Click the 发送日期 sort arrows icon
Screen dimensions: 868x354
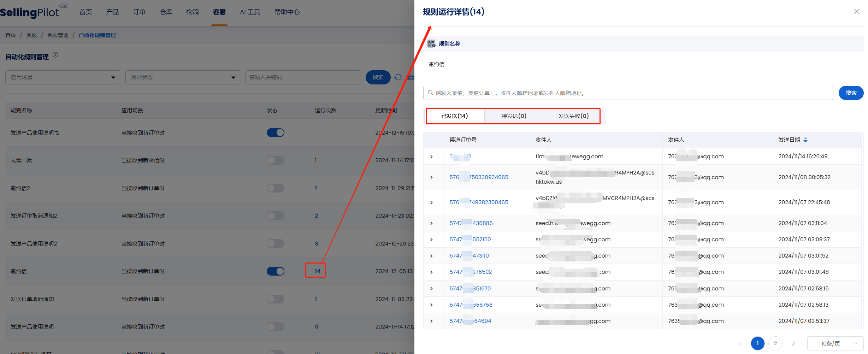point(805,140)
